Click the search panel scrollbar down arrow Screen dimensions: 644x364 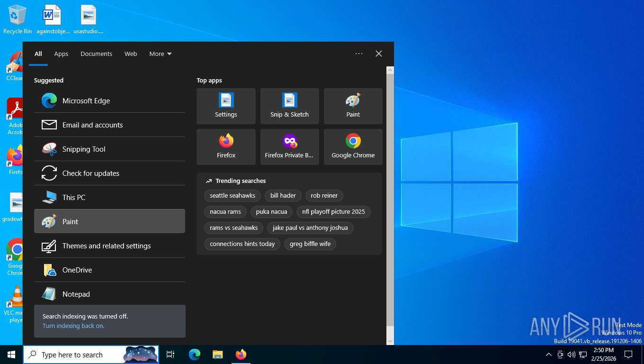pos(390,341)
